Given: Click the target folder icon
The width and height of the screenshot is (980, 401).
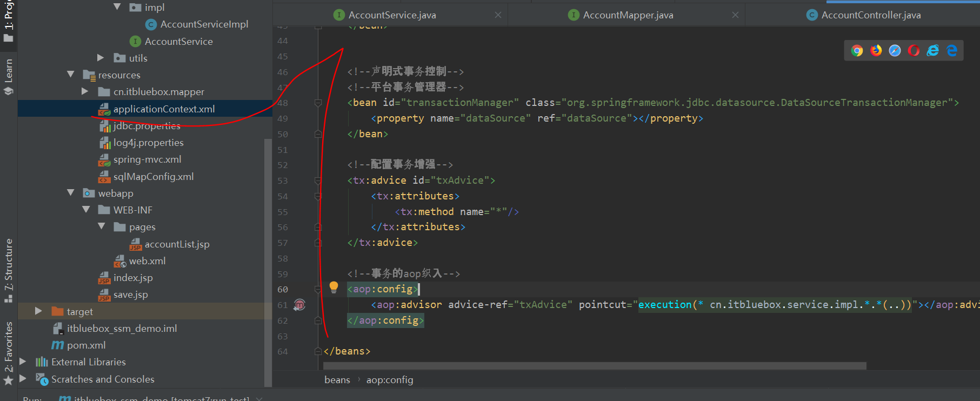Looking at the screenshot, I should tap(57, 311).
